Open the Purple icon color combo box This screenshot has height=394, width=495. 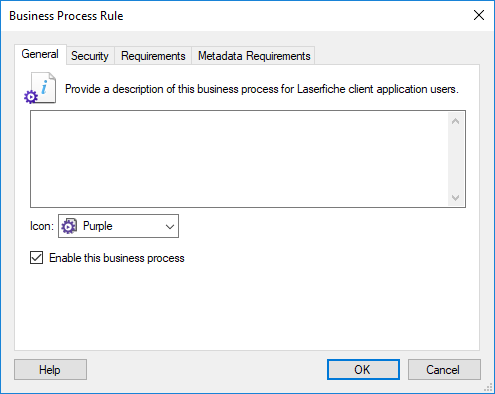pyautogui.click(x=118, y=226)
